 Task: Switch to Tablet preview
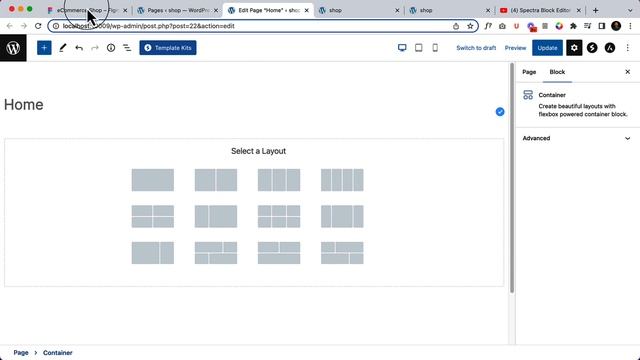418,48
